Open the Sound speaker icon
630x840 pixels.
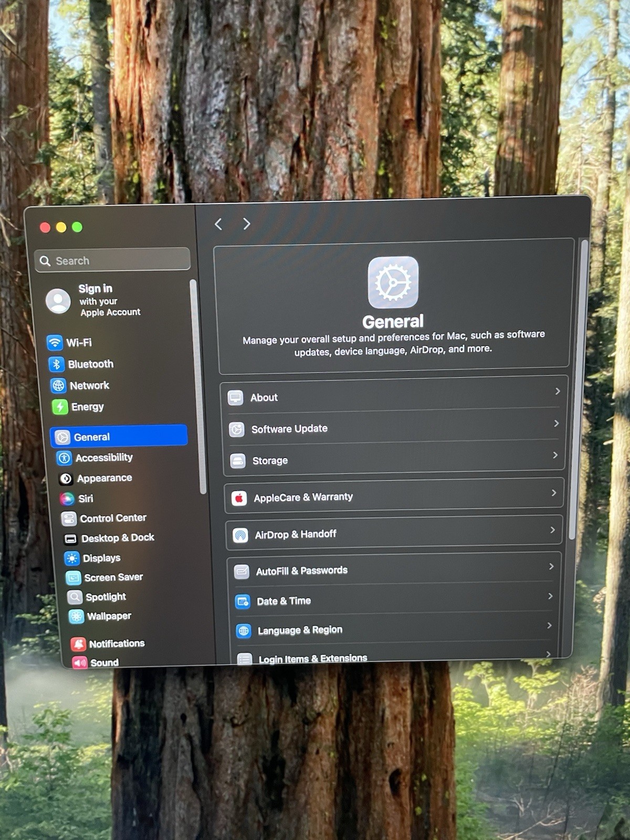80,663
